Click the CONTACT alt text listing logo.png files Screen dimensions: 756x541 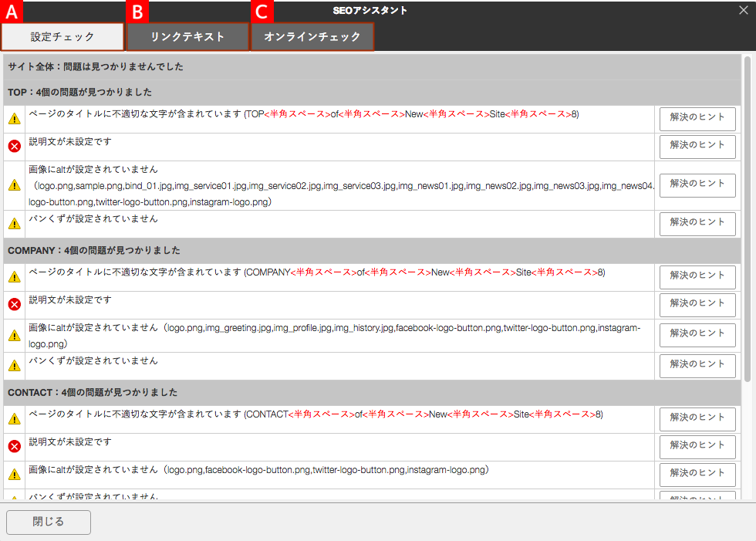(x=259, y=470)
